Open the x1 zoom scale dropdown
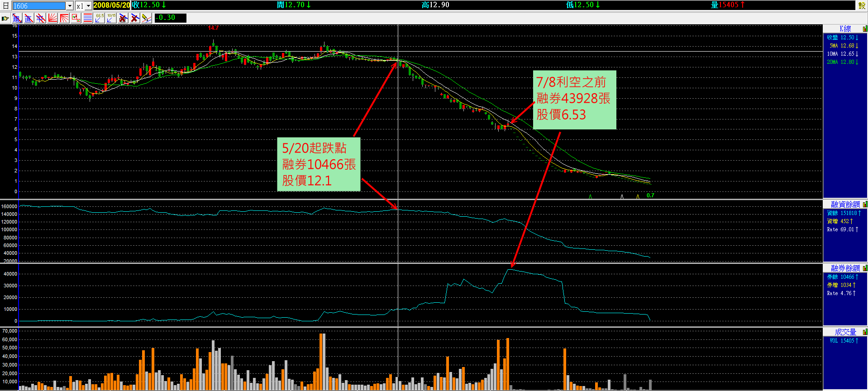868x391 pixels. point(88,6)
